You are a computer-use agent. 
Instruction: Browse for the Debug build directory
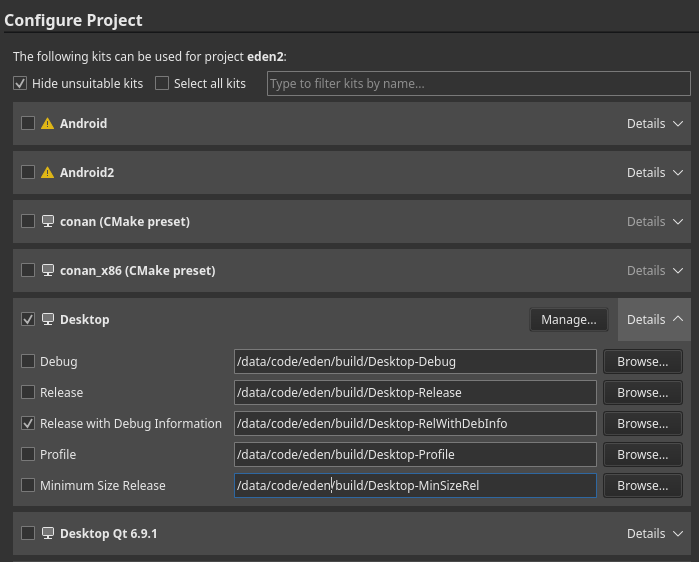pos(643,362)
